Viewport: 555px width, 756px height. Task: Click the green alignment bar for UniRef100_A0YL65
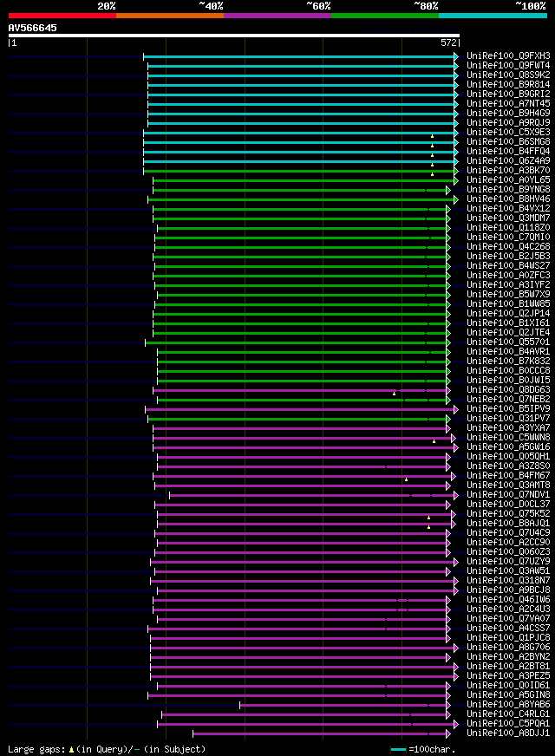[304, 181]
